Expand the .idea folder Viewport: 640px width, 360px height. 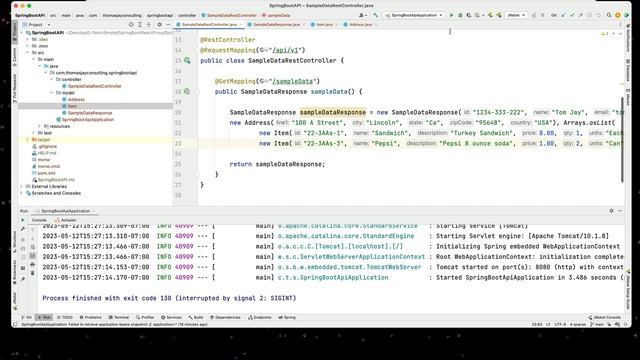pos(28,39)
